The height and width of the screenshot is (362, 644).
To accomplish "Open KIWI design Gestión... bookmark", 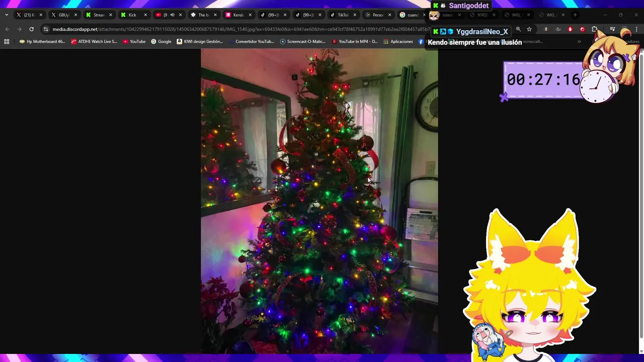I will pos(200,42).
